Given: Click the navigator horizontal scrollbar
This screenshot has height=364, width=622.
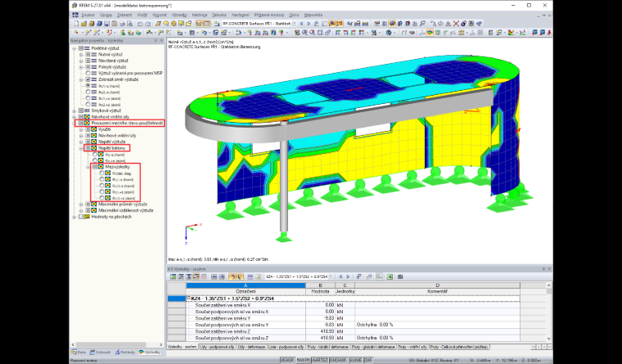Looking at the screenshot, I should click(116, 344).
